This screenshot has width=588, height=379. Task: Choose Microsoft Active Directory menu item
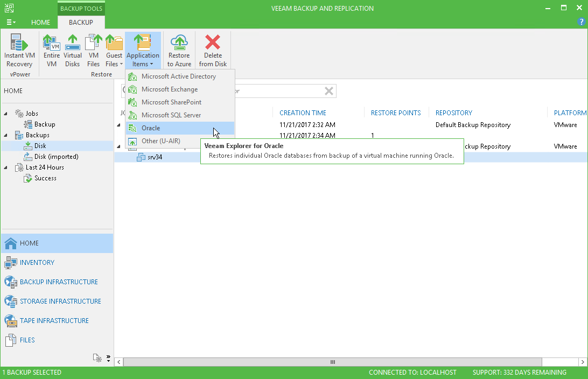(x=180, y=76)
